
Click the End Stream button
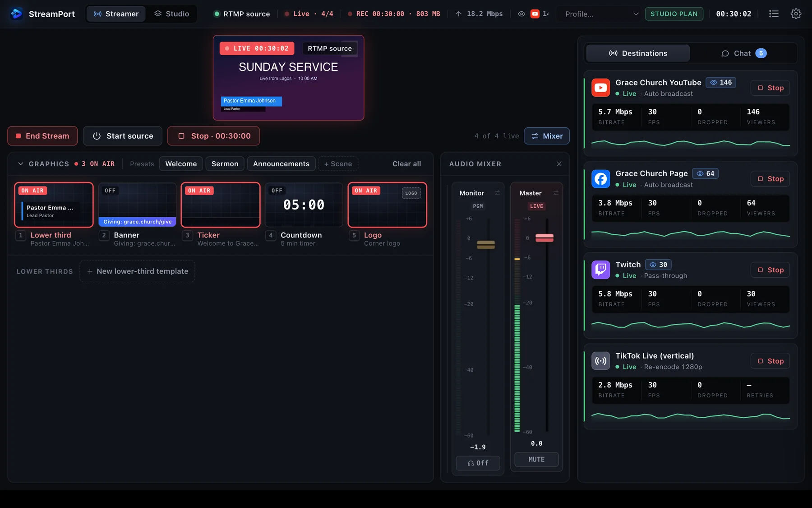coord(42,136)
